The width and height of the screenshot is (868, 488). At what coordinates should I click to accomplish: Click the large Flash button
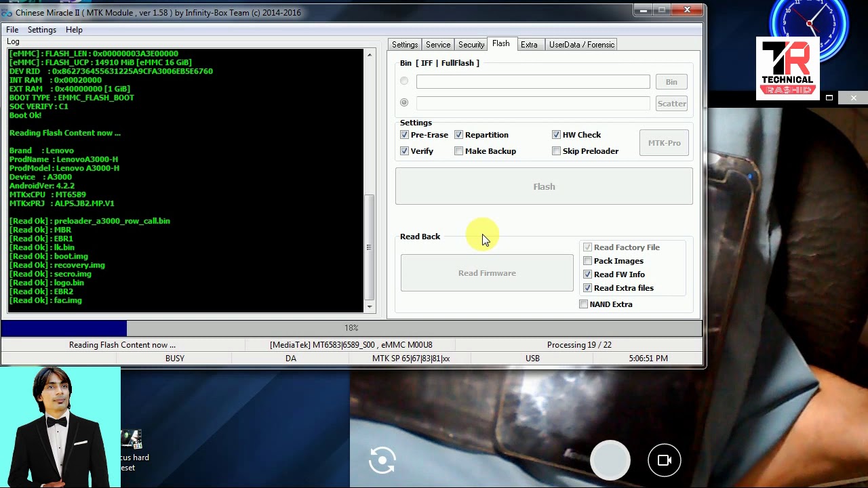pyautogui.click(x=544, y=186)
